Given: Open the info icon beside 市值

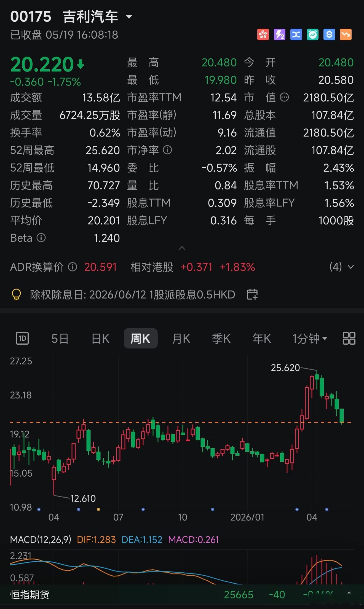Looking at the screenshot, I should [x=284, y=97].
